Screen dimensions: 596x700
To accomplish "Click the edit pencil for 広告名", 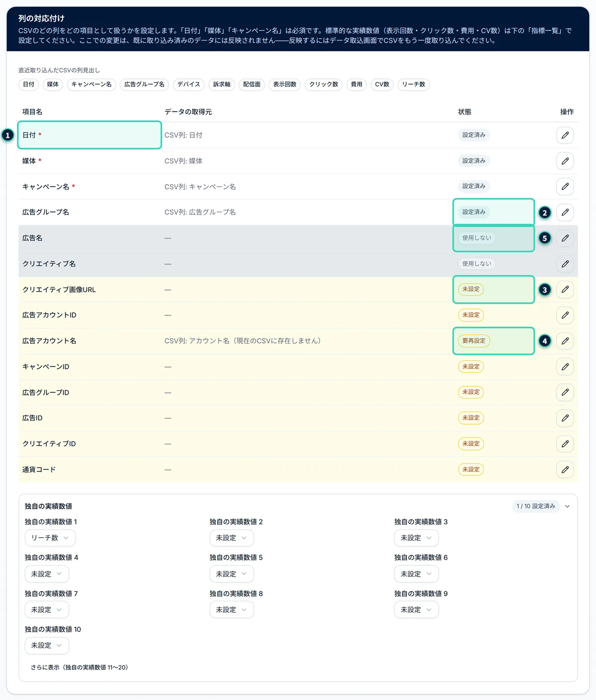I will [565, 238].
